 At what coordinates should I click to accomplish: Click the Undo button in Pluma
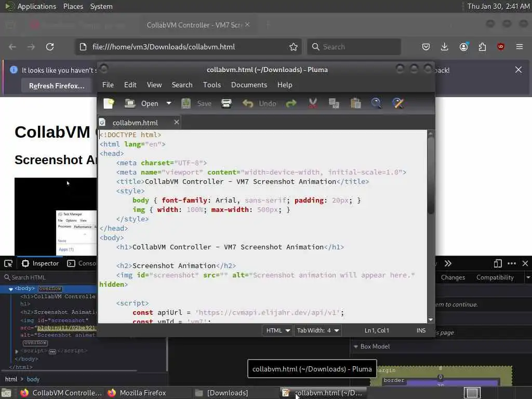pyautogui.click(x=259, y=103)
